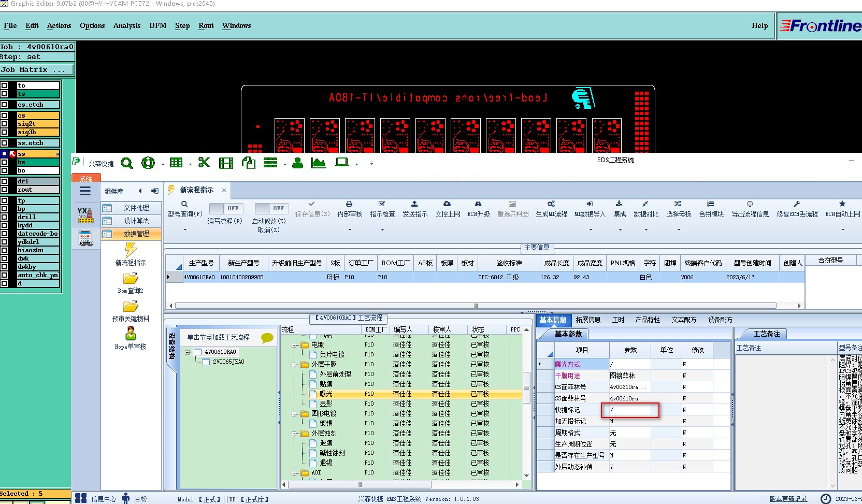
Task: Open the 版本更新记录 link
Action: tap(788, 499)
